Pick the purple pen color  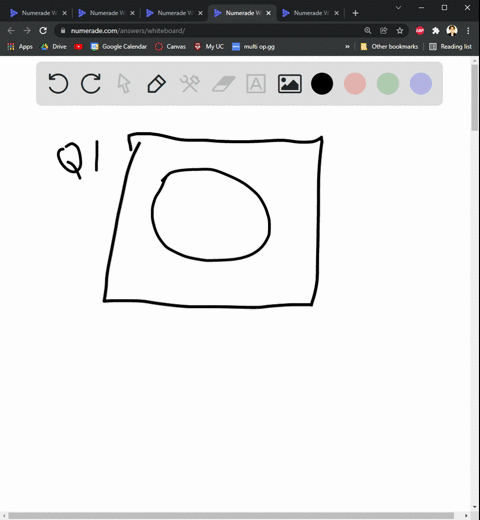(x=421, y=83)
